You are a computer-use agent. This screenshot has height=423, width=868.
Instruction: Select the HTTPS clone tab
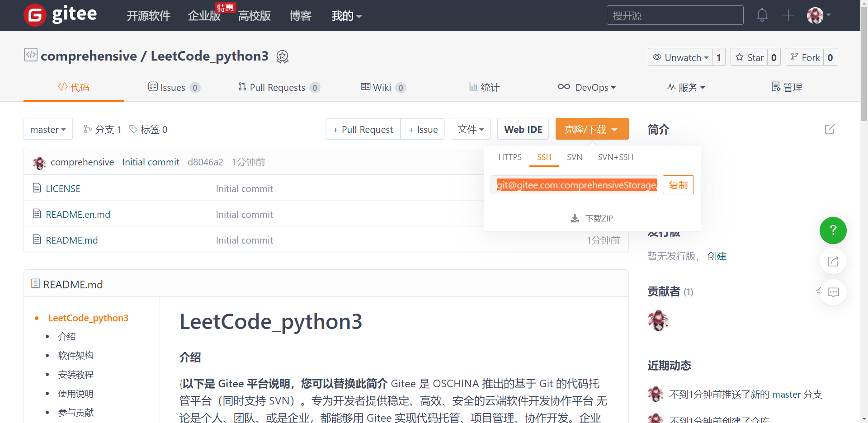(510, 157)
